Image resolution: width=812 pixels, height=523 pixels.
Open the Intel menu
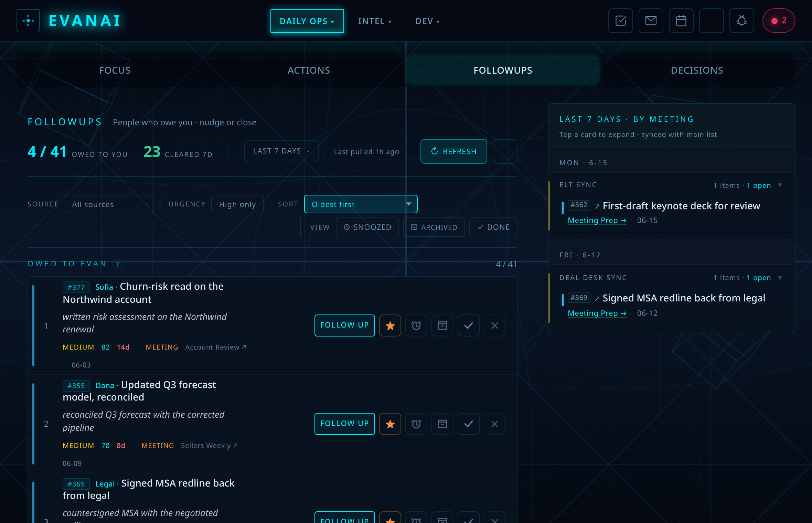tap(375, 21)
